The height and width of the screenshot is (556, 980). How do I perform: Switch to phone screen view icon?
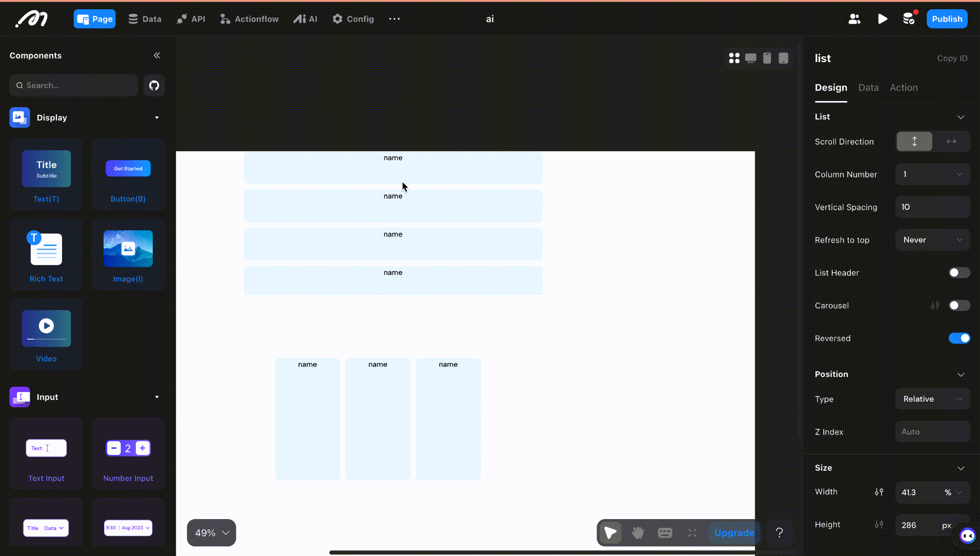[x=767, y=58]
